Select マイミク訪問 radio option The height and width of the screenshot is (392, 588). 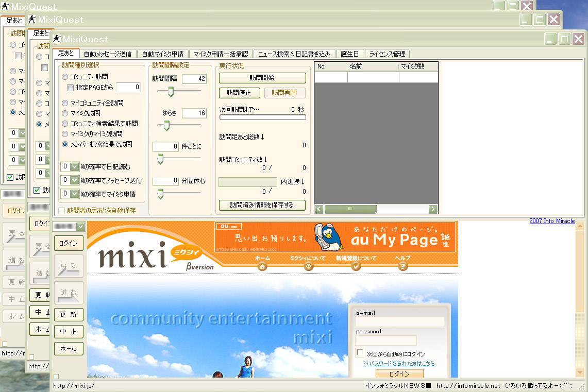click(65, 113)
